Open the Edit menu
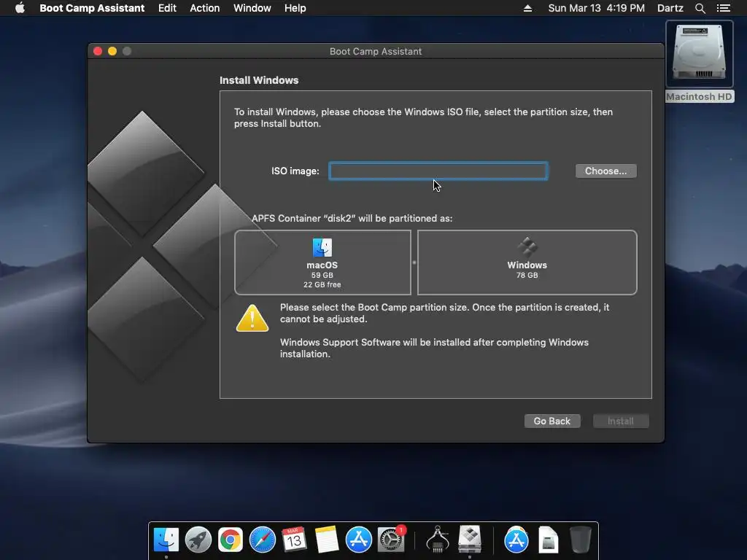 [167, 8]
